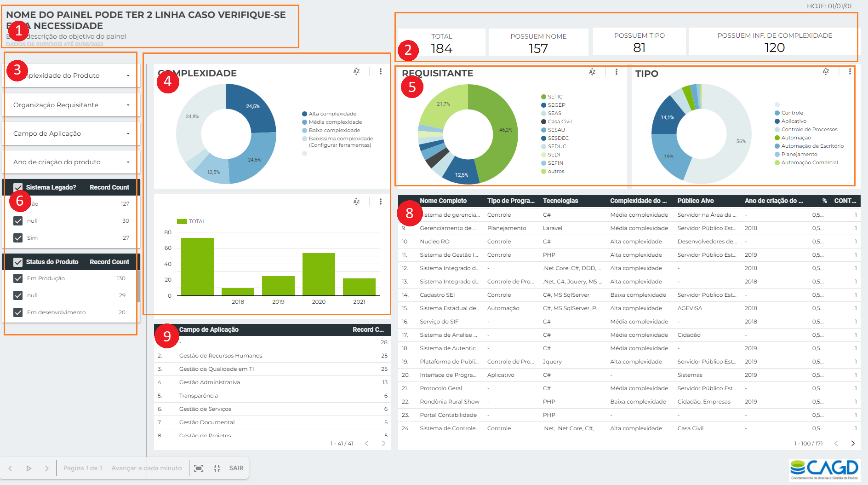Click sort AZ icon on yearly bar chart
The height and width of the screenshot is (485, 868).
pos(356,202)
